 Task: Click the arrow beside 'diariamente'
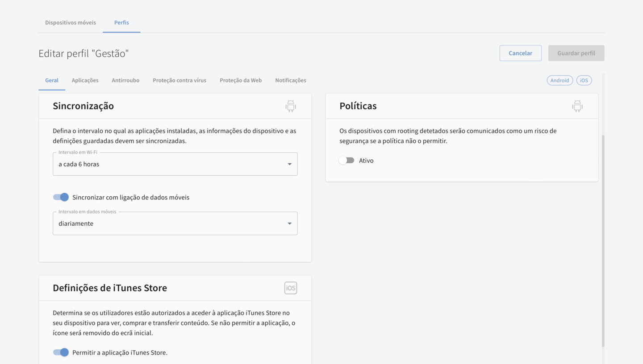point(289,223)
